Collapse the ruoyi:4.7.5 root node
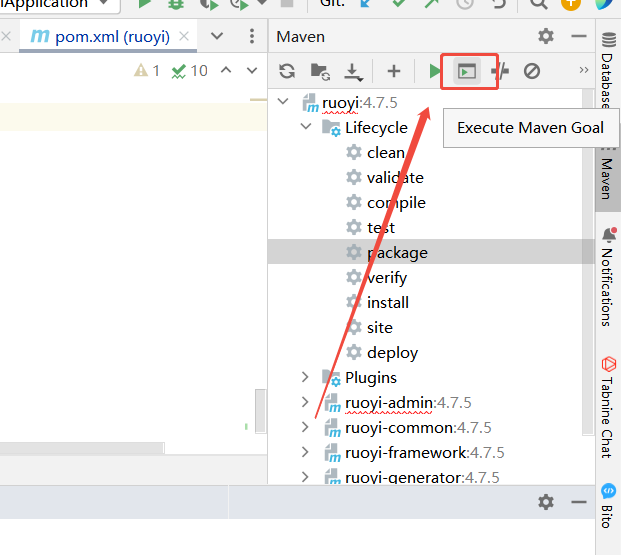 pos(283,101)
